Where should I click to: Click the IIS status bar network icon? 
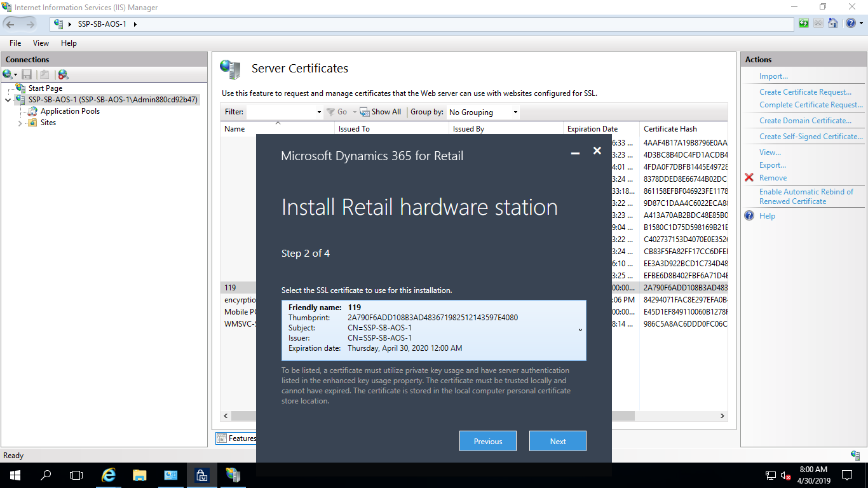(x=855, y=456)
